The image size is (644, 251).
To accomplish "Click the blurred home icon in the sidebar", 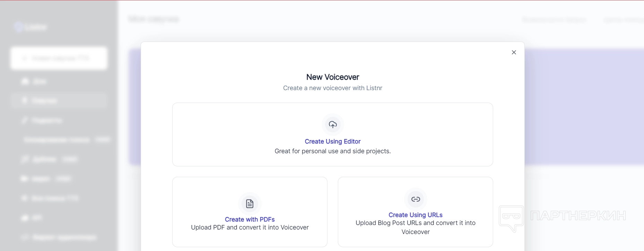I will click(25, 81).
